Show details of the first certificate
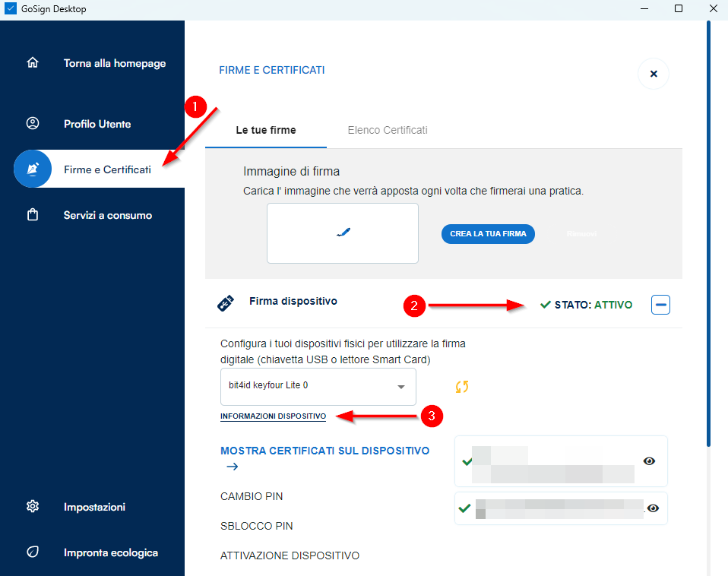728x576 pixels. pos(650,461)
